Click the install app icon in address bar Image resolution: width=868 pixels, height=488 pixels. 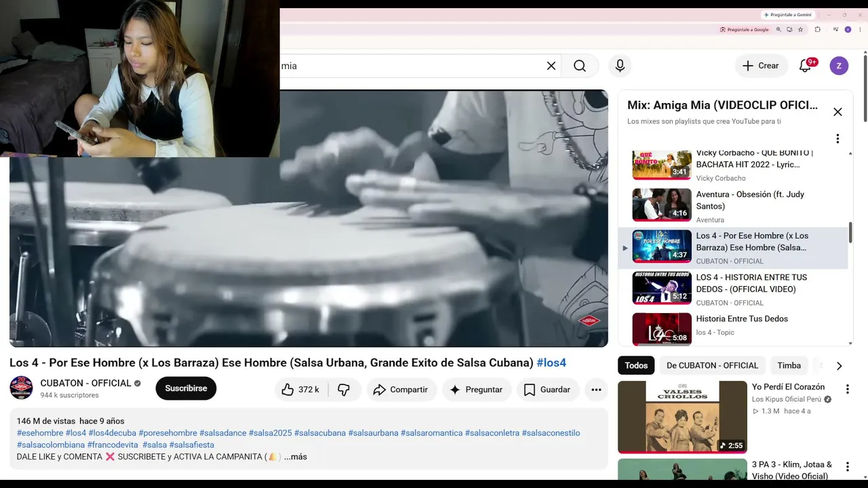pos(789,30)
